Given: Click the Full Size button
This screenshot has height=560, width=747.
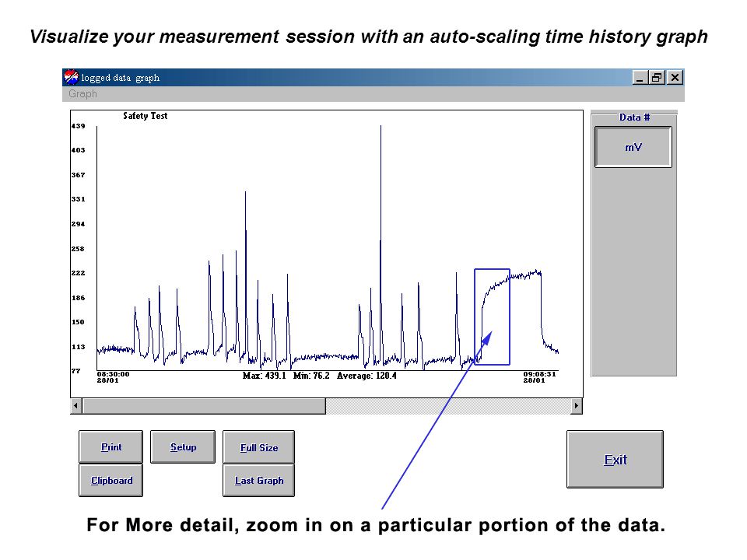Looking at the screenshot, I should (x=258, y=447).
